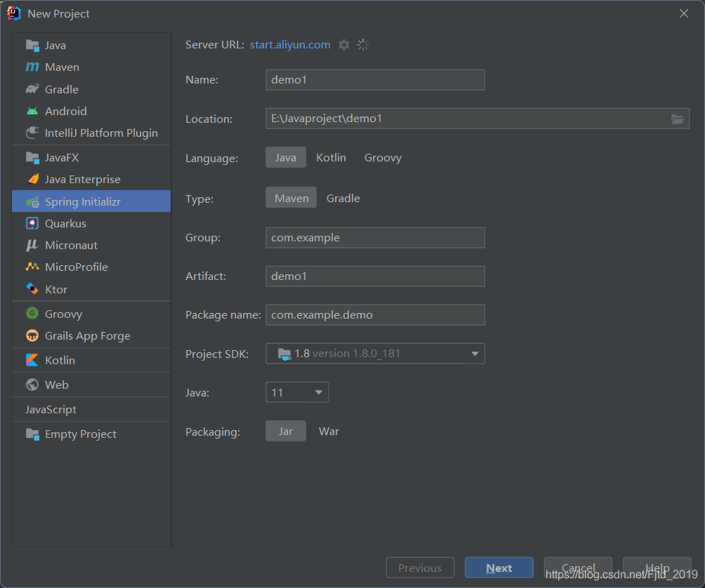Open the Java version dropdown arrow
Screen dimensions: 705x588
pos(319,392)
